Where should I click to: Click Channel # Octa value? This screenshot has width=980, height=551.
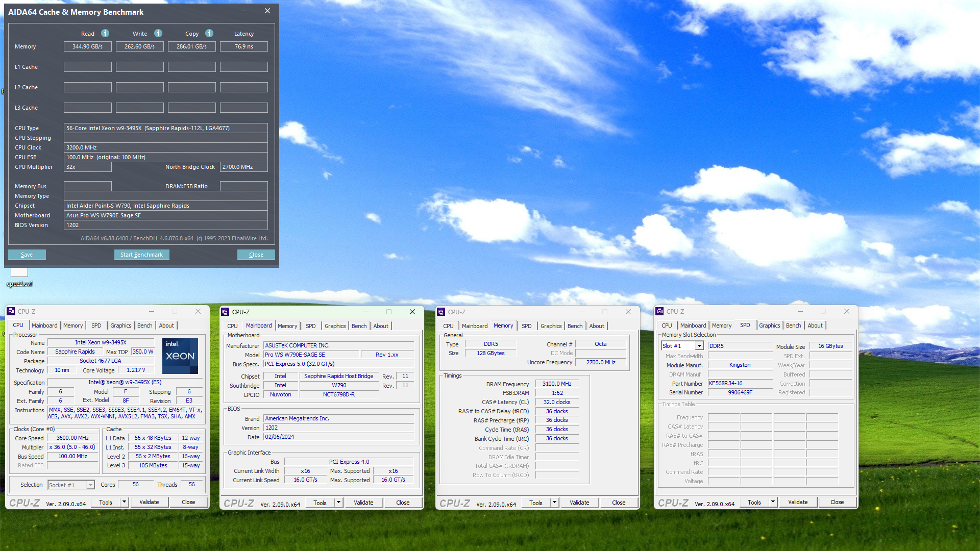[x=601, y=344]
